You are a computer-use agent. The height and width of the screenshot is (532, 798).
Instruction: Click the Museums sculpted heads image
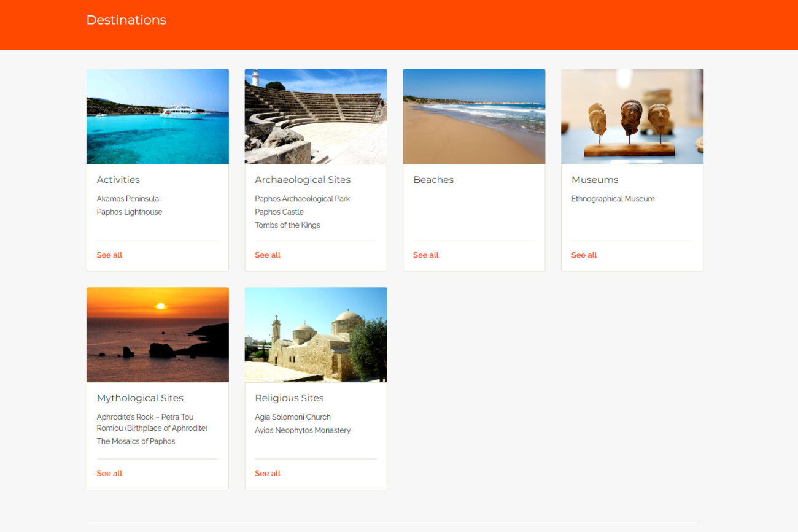pos(632,117)
